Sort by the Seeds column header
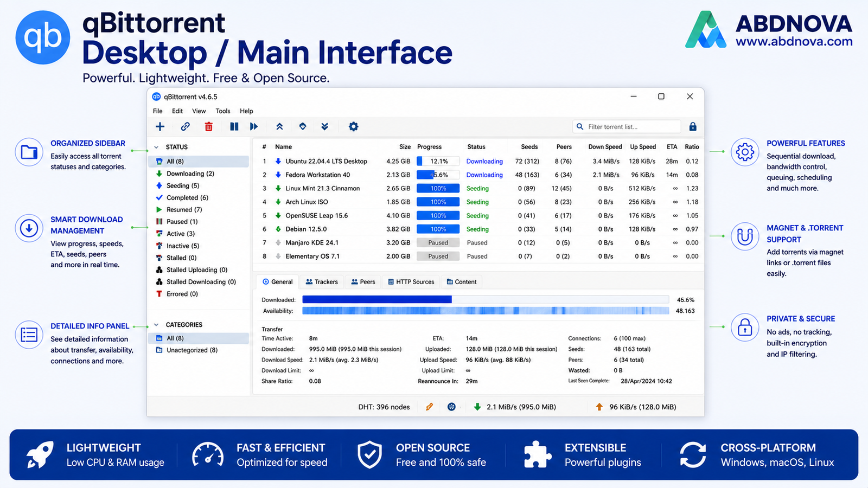The width and height of the screenshot is (868, 488). pos(529,146)
